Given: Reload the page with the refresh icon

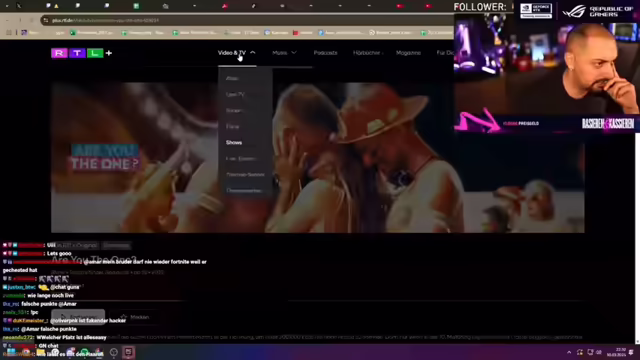Looking at the screenshot, I should point(32,20).
